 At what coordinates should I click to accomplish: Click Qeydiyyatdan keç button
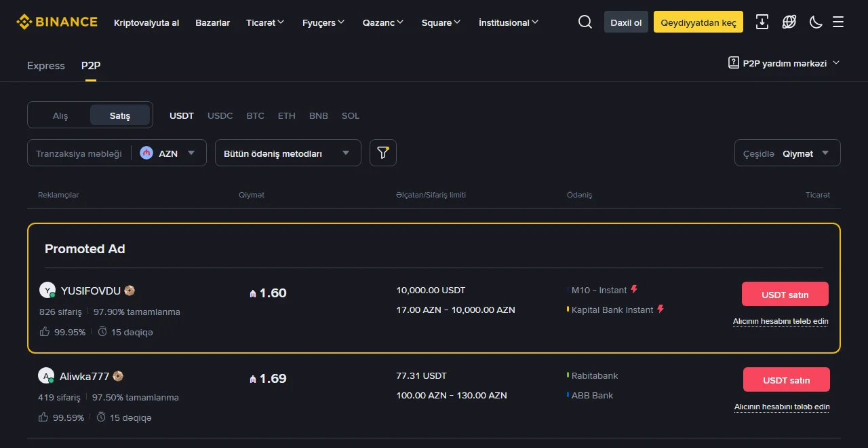[698, 22]
